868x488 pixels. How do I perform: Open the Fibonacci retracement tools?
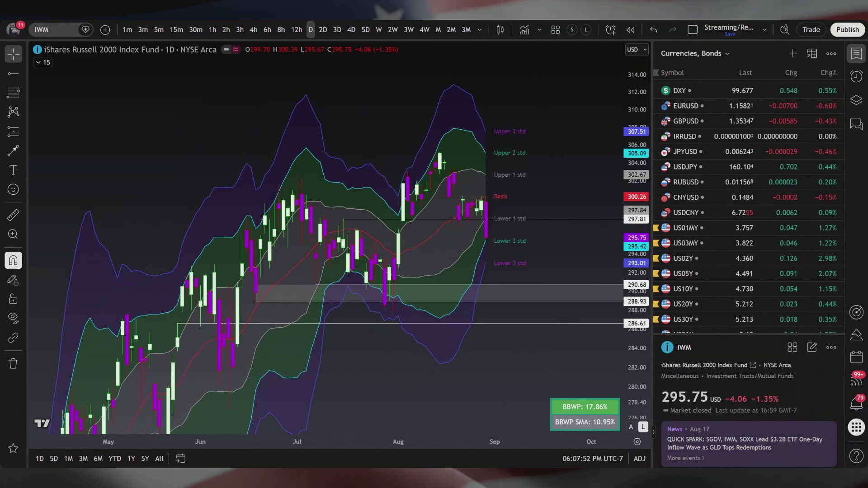[13, 93]
